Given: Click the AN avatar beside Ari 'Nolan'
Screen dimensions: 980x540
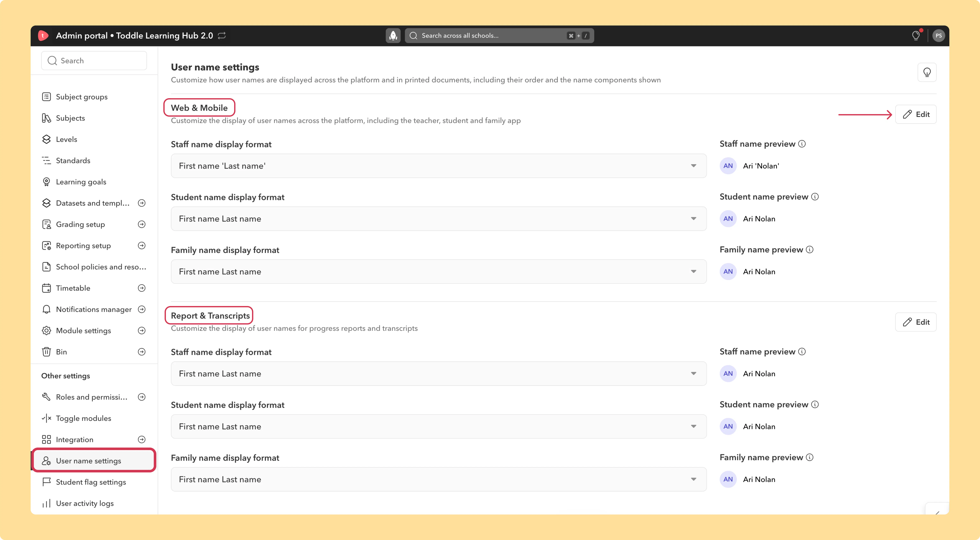Looking at the screenshot, I should pyautogui.click(x=728, y=166).
